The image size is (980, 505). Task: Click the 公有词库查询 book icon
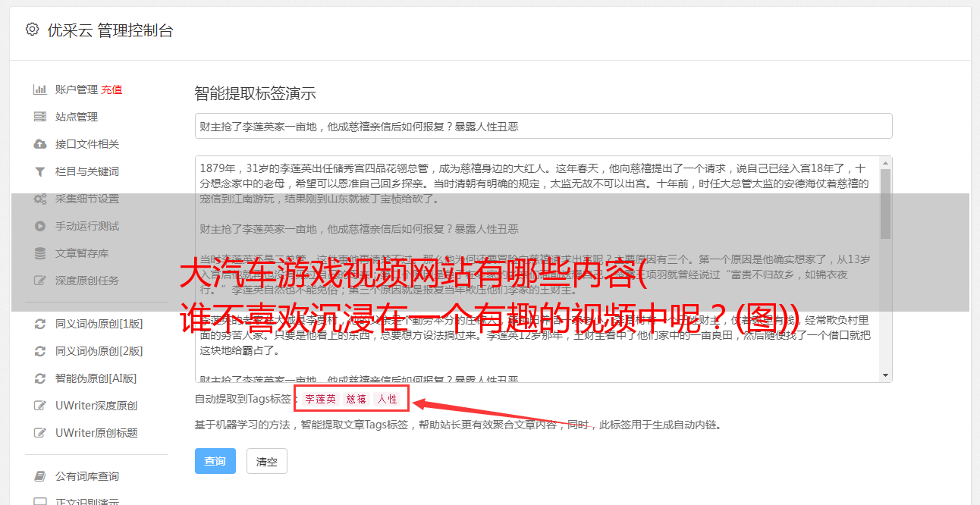coord(40,476)
